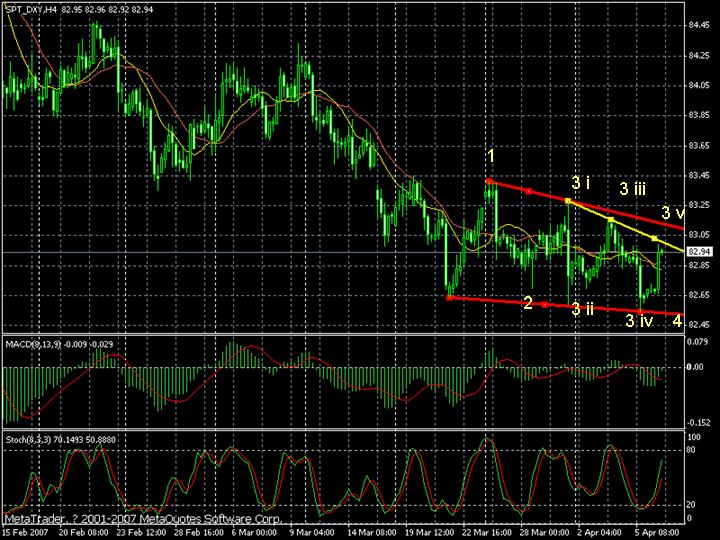Click lower red trendline's leftmost anchor point

[450, 298]
